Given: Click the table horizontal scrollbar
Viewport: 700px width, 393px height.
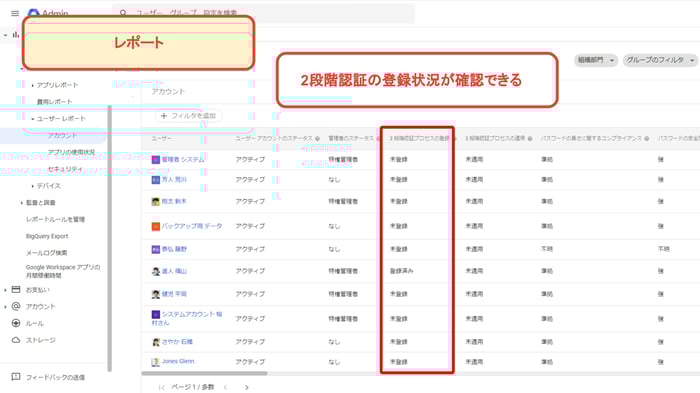Looking at the screenshot, I should tap(204, 373).
